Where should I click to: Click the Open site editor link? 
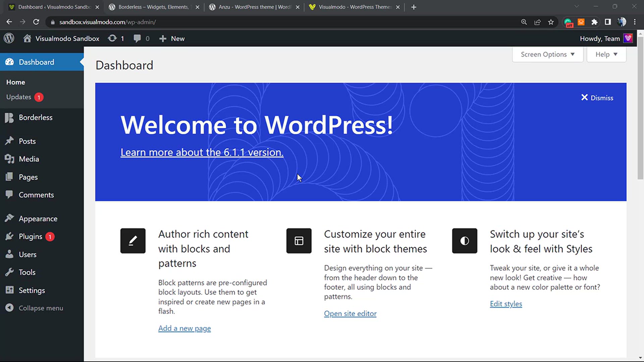pyautogui.click(x=350, y=314)
